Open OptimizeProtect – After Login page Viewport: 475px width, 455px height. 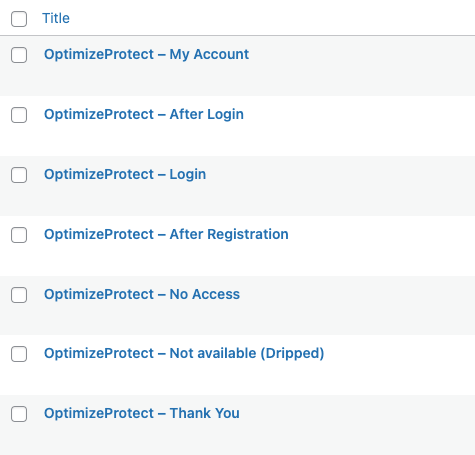coord(144,114)
